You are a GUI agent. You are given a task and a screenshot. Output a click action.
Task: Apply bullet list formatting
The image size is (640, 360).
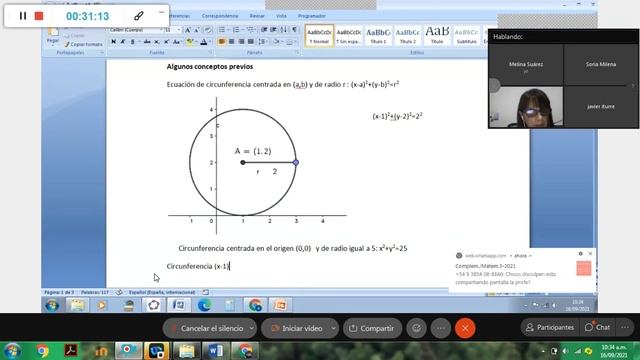(222, 30)
